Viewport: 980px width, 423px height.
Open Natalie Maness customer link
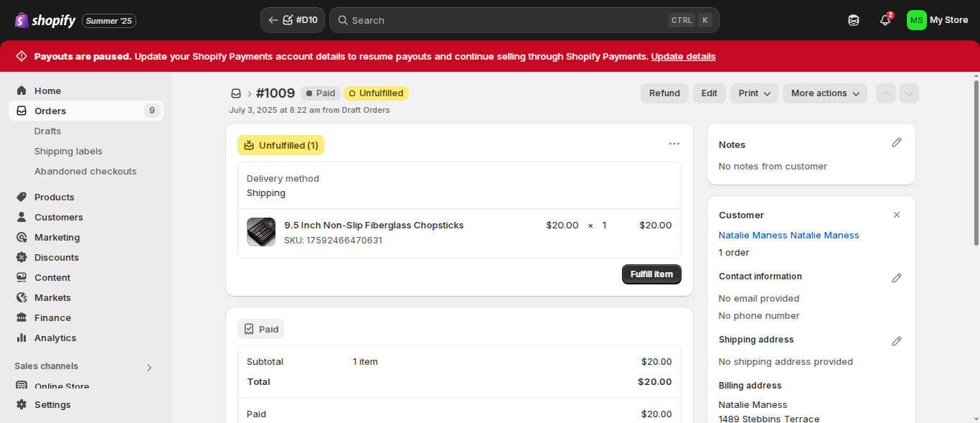788,236
